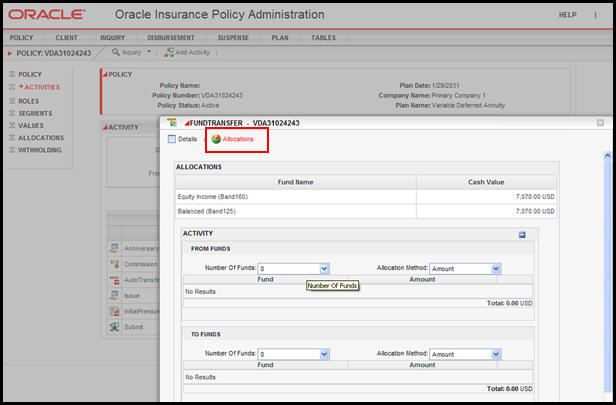Maximize the FundTransfer window
Image resolution: width=616 pixels, height=405 pixels.
point(600,123)
